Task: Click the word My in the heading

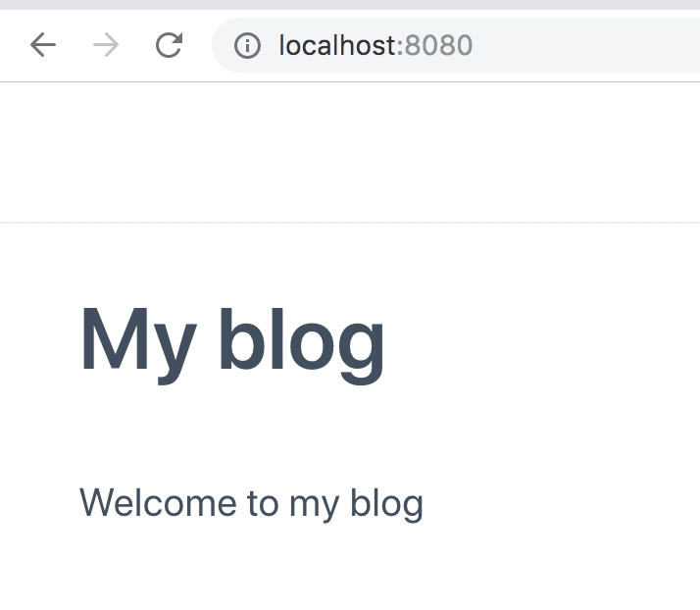Action: coord(138,344)
